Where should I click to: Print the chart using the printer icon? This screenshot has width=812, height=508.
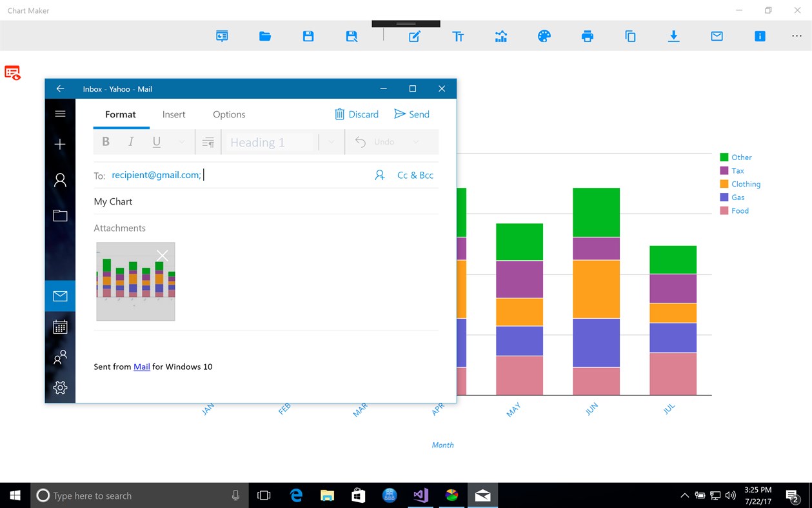tap(587, 36)
